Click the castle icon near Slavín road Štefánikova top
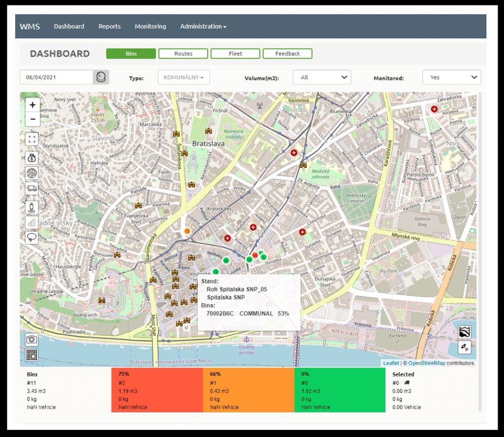Image resolution: width=504 pixels, height=437 pixels. 177,134
